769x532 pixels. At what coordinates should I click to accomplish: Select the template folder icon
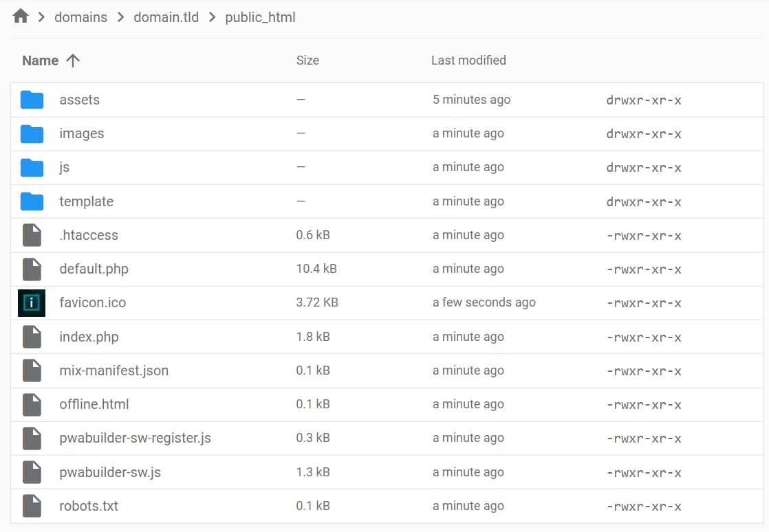pos(31,201)
